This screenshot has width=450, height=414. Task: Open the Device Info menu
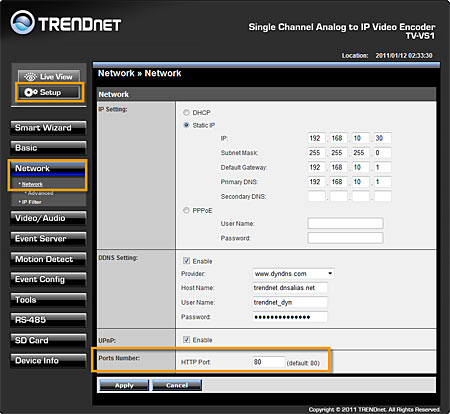48,361
